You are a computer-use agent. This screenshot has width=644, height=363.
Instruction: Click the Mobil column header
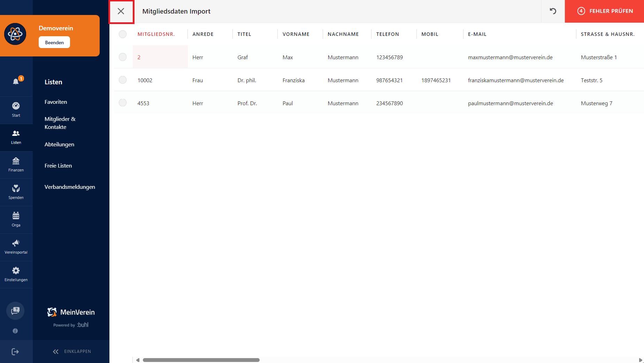[430, 34]
